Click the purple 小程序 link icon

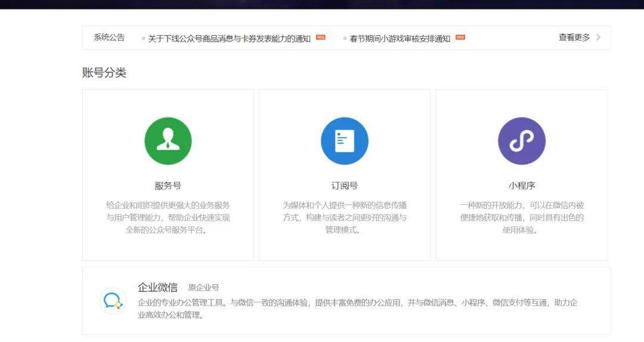click(x=522, y=141)
